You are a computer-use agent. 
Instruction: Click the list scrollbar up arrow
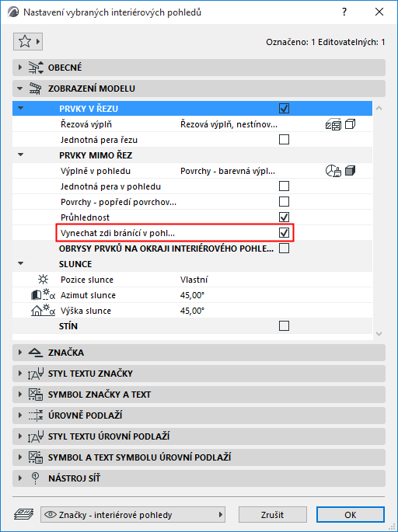tap(379, 108)
